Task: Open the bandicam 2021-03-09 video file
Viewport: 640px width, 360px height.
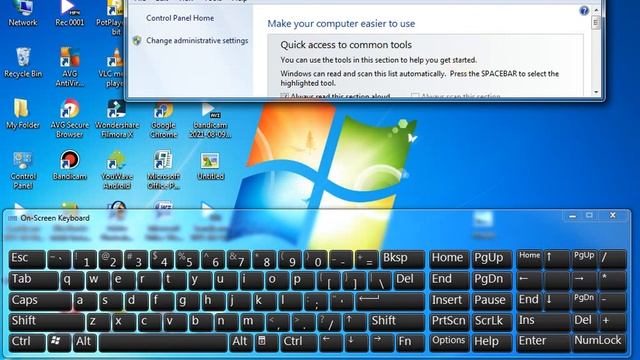Action: (211, 119)
